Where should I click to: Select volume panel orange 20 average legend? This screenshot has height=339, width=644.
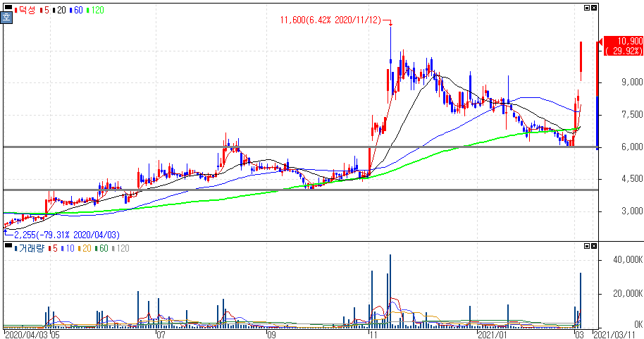85,248
